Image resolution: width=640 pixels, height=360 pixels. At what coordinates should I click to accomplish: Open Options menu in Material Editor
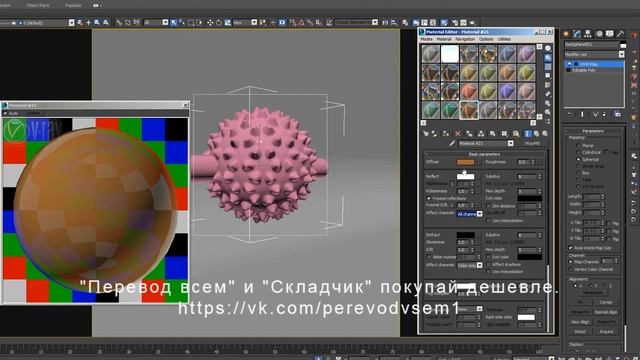(x=486, y=39)
